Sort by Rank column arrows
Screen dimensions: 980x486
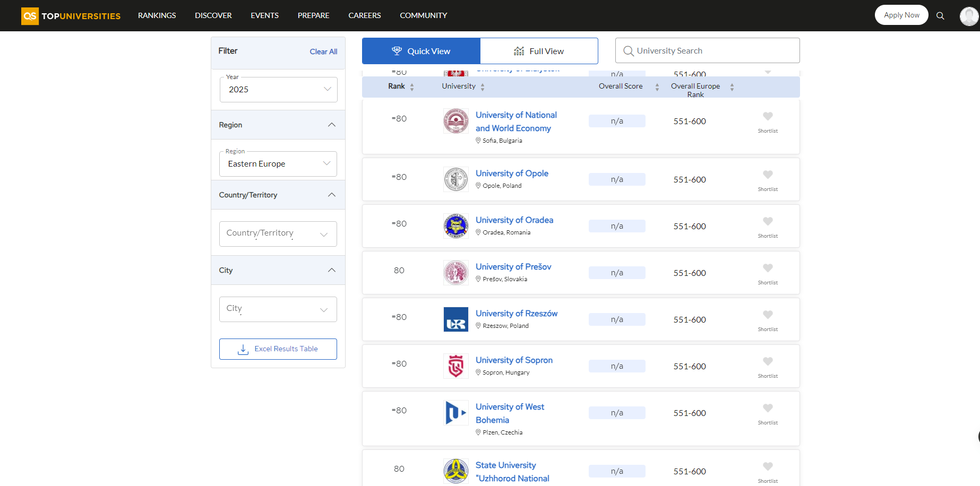[412, 87]
